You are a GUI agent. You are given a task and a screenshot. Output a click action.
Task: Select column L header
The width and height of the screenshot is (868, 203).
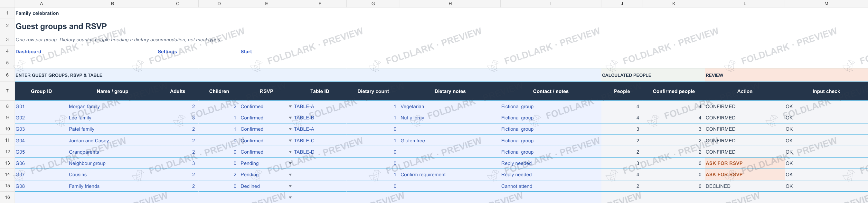click(745, 4)
